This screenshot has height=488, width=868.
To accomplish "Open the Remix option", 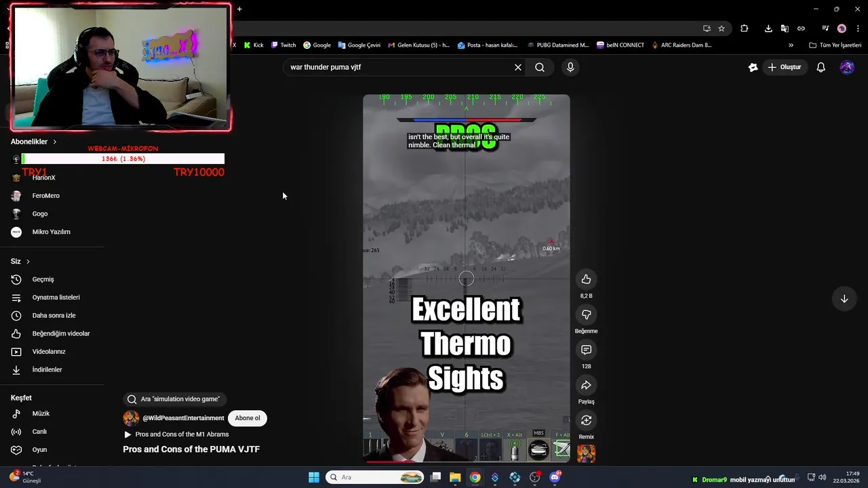I will [586, 420].
